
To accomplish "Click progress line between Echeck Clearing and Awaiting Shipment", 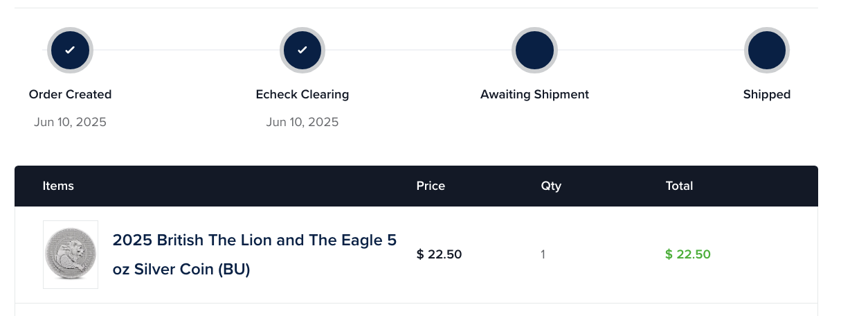I will pyautogui.click(x=419, y=50).
